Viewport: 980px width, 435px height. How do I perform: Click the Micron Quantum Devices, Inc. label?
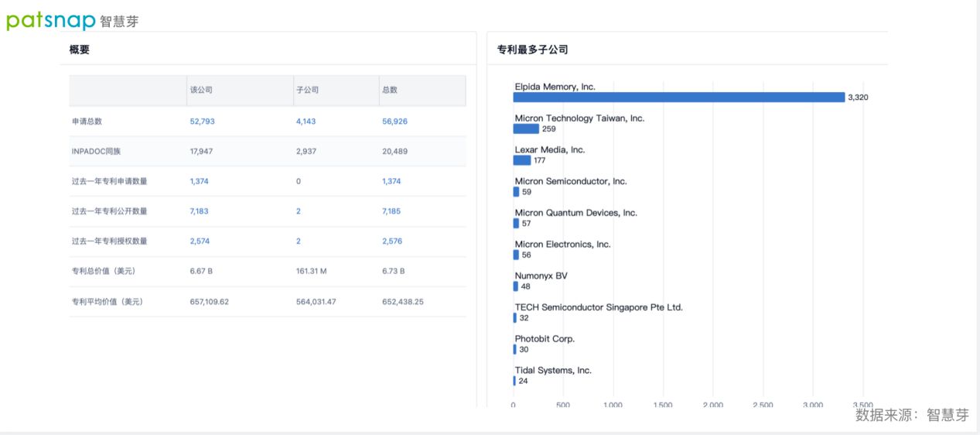click(x=575, y=213)
